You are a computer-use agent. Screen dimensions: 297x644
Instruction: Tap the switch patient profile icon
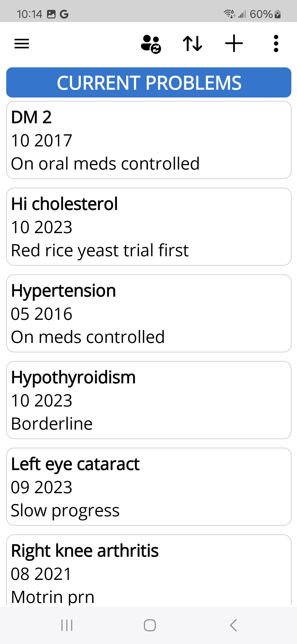coord(151,43)
